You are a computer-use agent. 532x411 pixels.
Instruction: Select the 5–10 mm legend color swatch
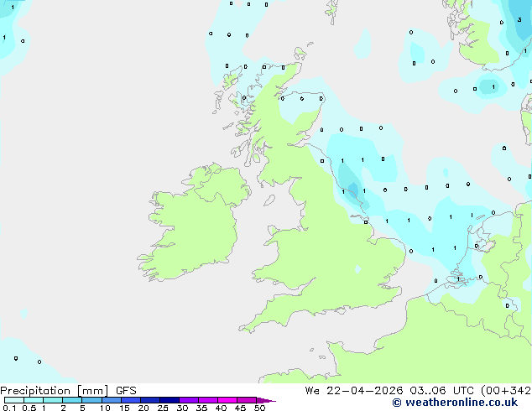91,400
